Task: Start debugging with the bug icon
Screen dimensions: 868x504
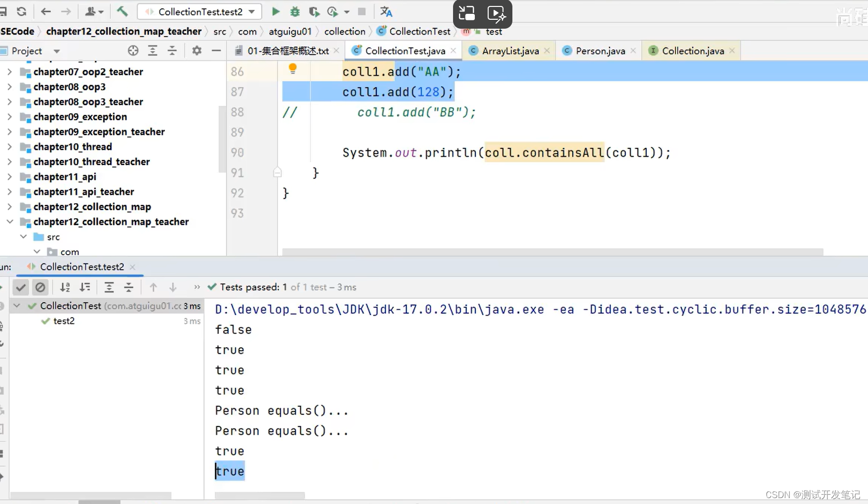Action: tap(295, 11)
